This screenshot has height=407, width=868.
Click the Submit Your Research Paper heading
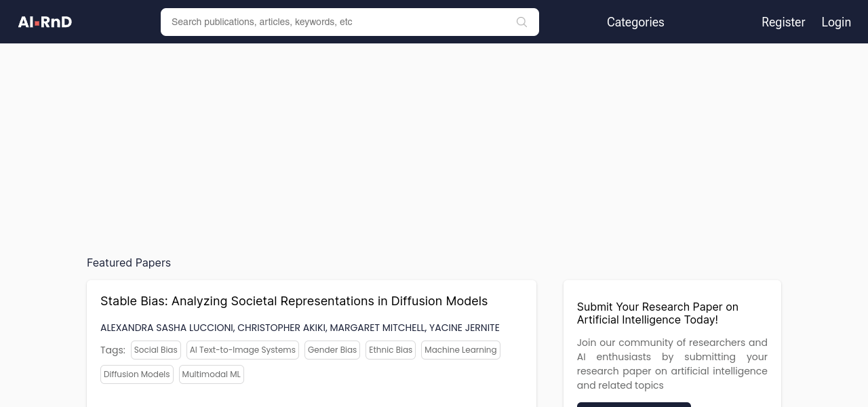(x=658, y=313)
